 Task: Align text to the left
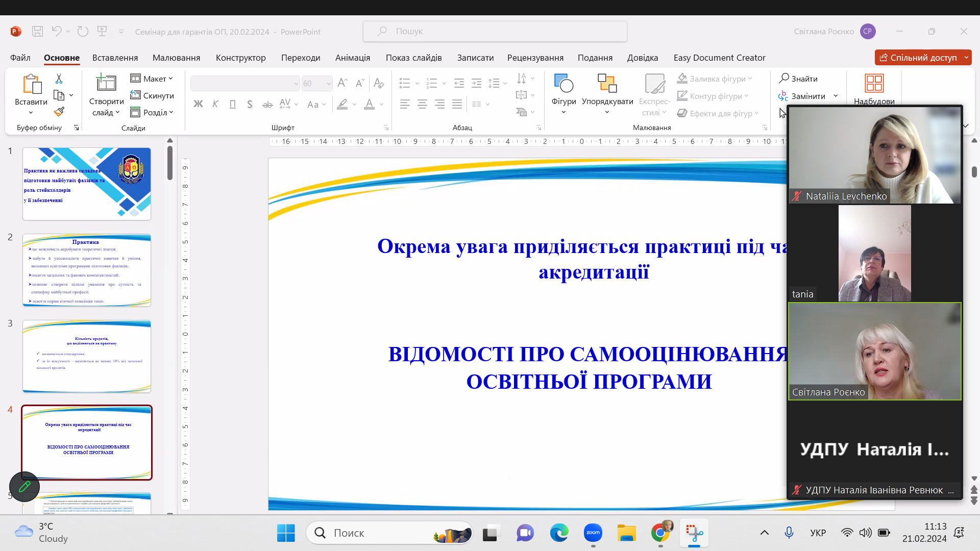coord(405,104)
